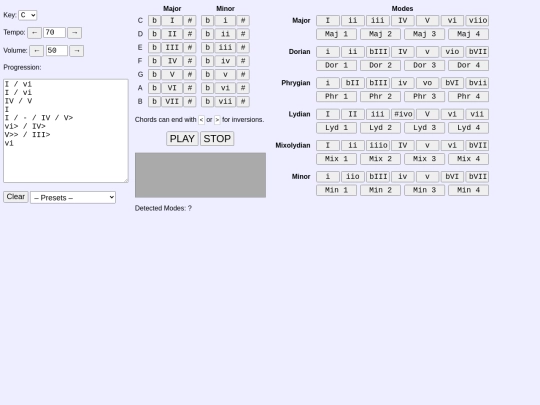
Task: Add minor ii chord in D row
Action: 225,34
